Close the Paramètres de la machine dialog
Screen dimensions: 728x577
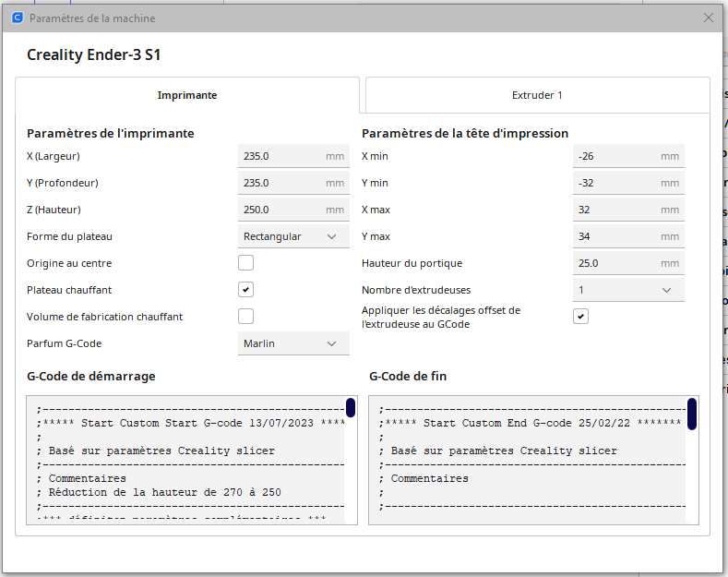point(708,18)
